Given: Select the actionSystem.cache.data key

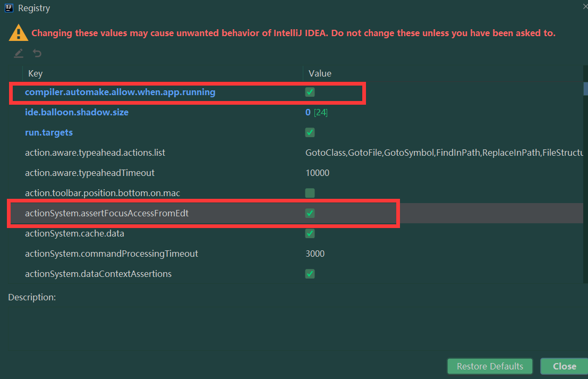Looking at the screenshot, I should pos(74,233).
